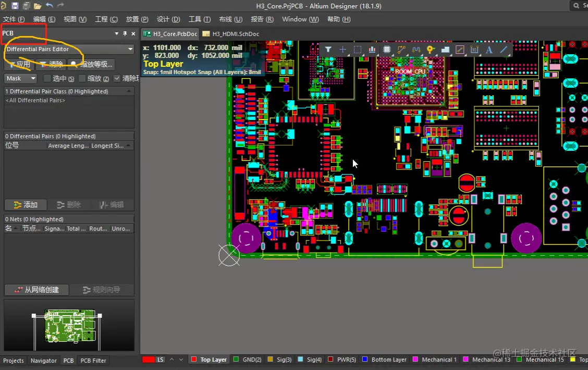Switch to the PCB Filter panel tab
Viewport: 588px width, 370px height.
click(x=93, y=361)
